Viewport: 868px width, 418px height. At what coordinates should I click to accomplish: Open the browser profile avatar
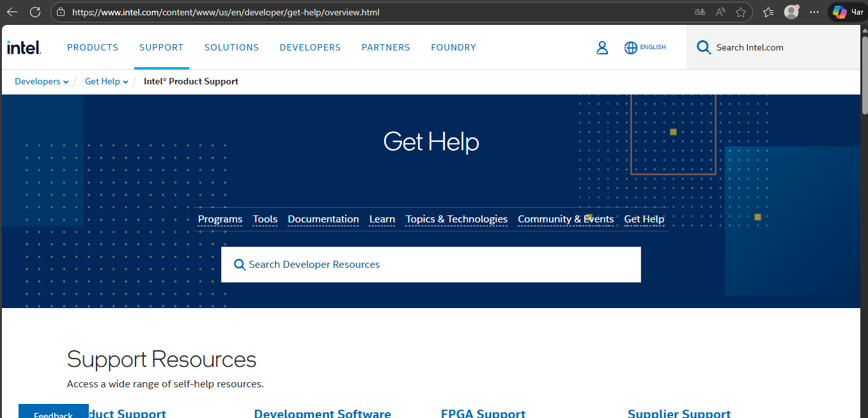(x=791, y=12)
